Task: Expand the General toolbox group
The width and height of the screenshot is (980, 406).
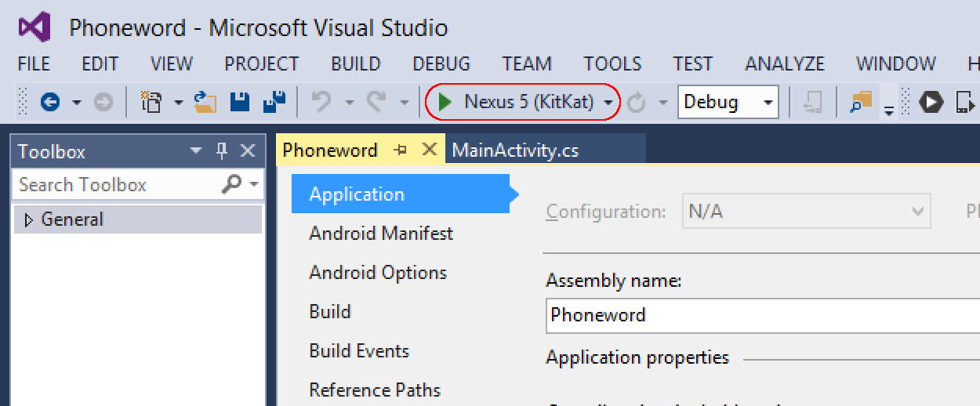Action: (x=29, y=220)
